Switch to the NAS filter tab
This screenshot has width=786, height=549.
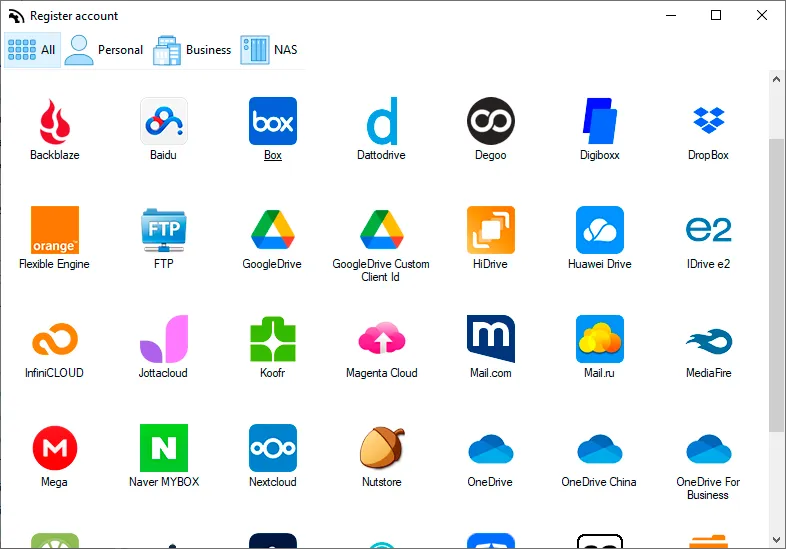(x=269, y=50)
